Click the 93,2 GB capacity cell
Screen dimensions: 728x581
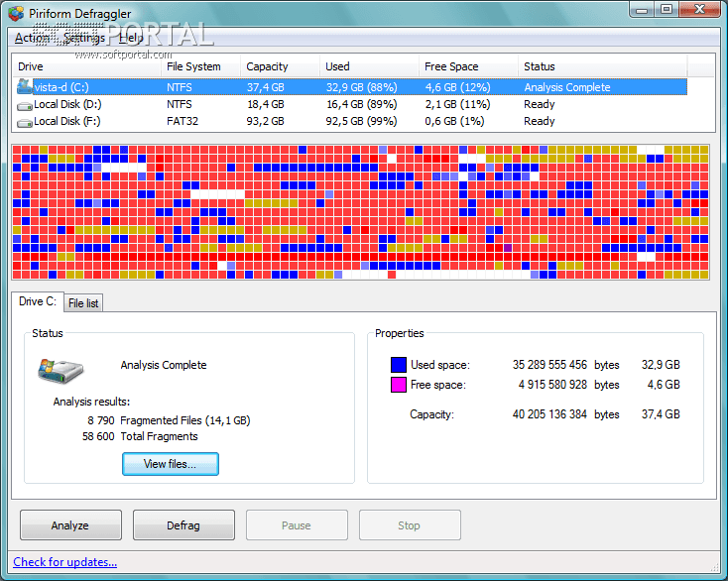265,121
